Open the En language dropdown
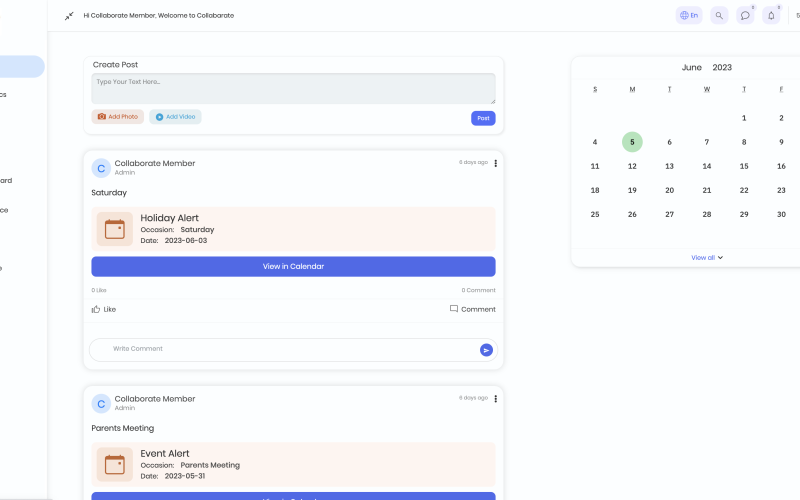This screenshot has width=800, height=500. [x=689, y=16]
